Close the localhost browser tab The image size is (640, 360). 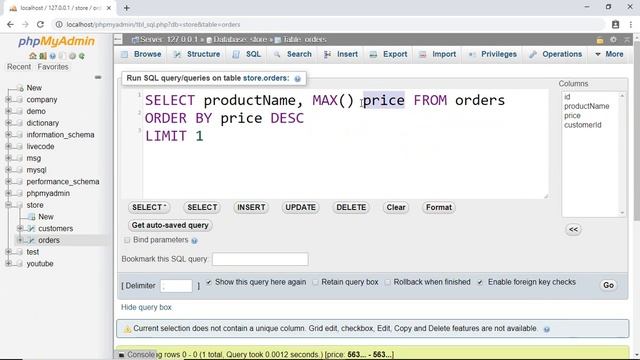tap(109, 8)
